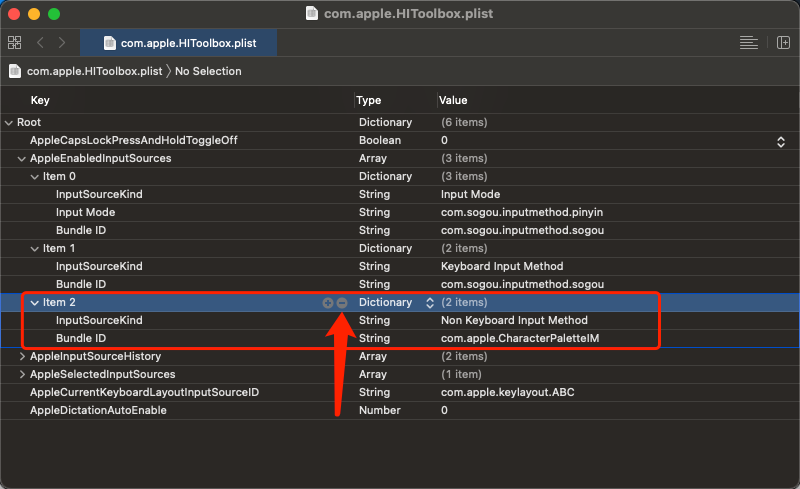This screenshot has height=489, width=800.
Task: Select the AppleCapsLockPressAndHoldToggleOff key
Action: tap(134, 140)
